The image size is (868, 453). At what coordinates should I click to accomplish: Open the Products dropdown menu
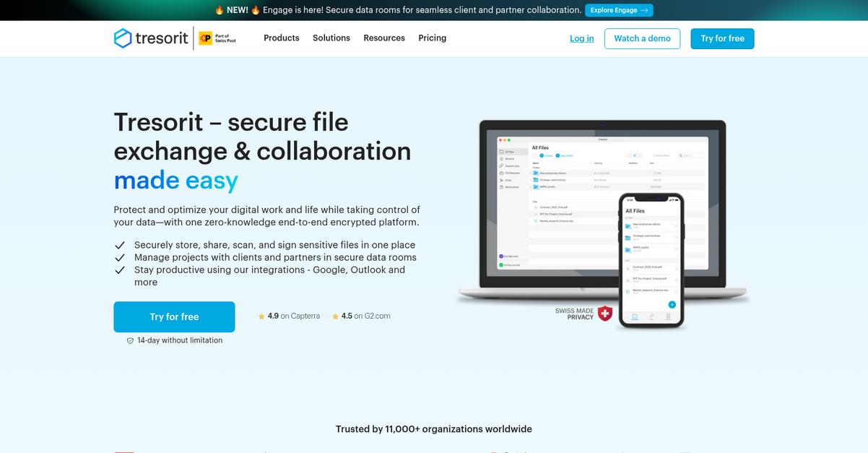pyautogui.click(x=281, y=38)
